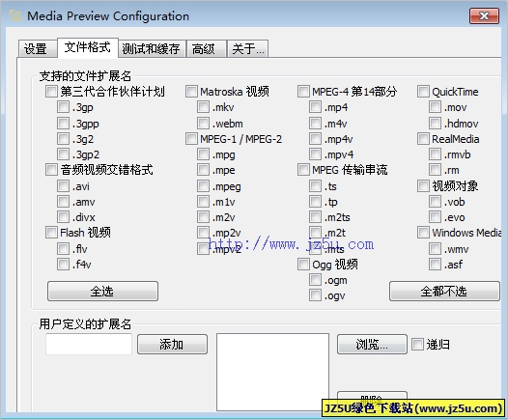
Task: Tick the .webm checkbox
Action: (x=203, y=123)
